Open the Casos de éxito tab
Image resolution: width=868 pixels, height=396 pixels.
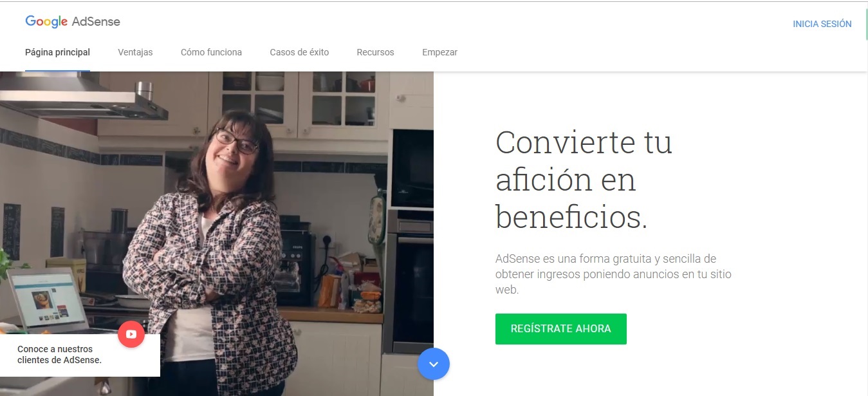coord(299,52)
